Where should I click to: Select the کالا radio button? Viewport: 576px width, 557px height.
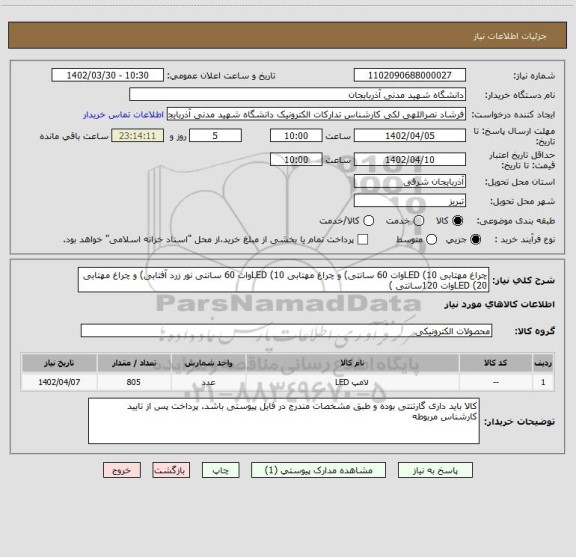(458, 221)
